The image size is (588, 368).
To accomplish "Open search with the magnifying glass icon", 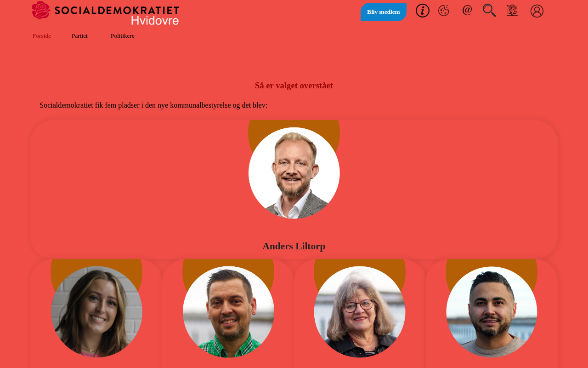I will (x=489, y=10).
